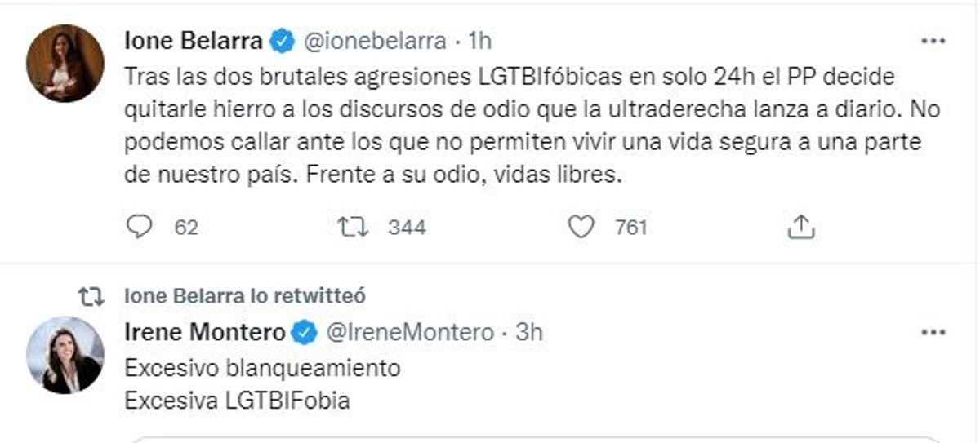Open Irene Montero's profile avatar
Viewport: 980px width, 443px height.
[65, 355]
